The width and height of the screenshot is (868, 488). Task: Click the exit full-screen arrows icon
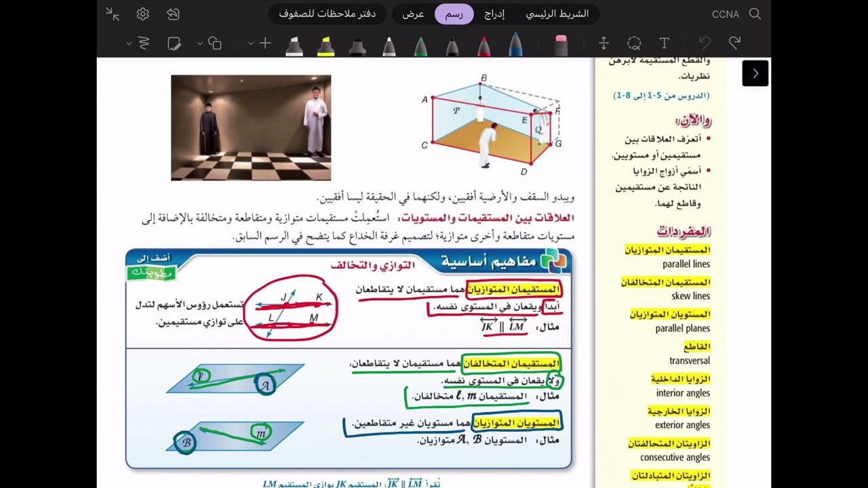113,14
